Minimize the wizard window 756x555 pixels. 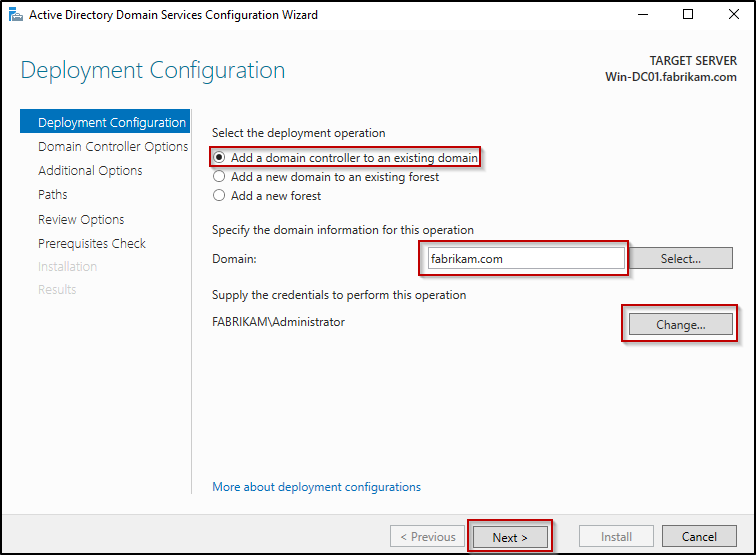pos(640,14)
